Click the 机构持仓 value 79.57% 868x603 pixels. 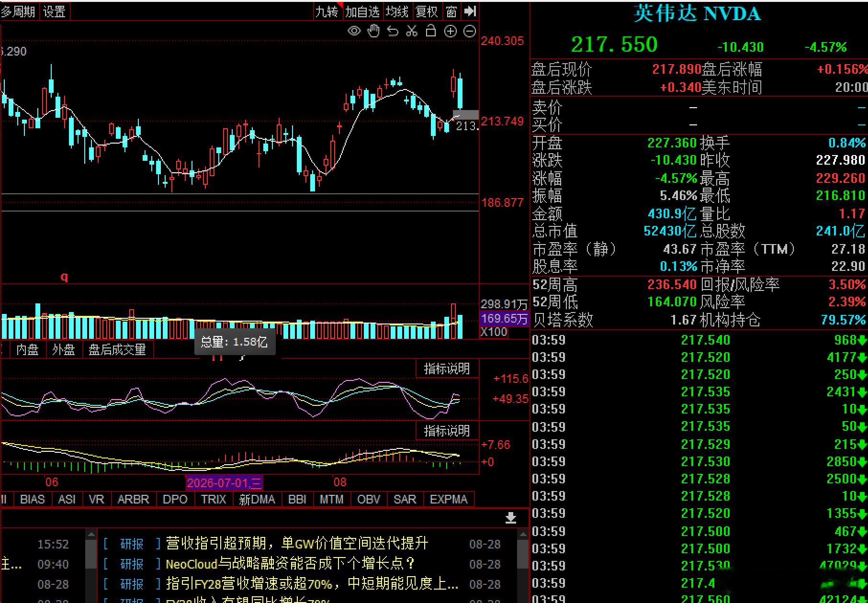point(843,320)
